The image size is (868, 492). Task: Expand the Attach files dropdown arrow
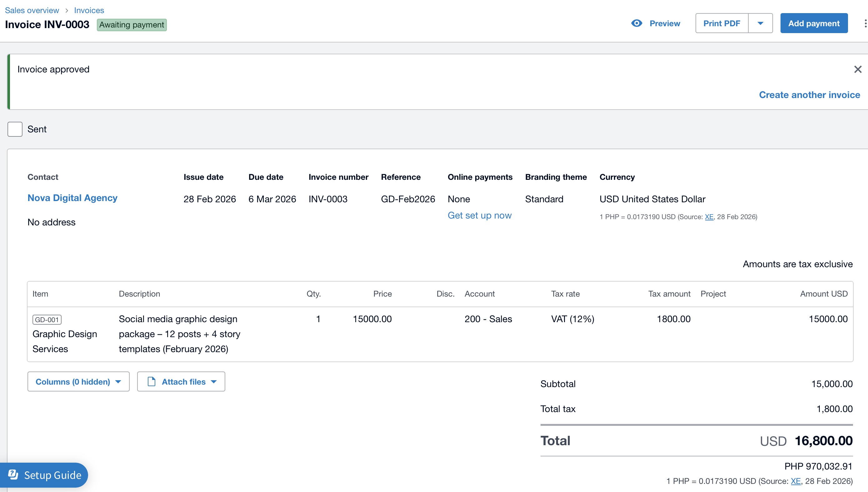pos(214,381)
